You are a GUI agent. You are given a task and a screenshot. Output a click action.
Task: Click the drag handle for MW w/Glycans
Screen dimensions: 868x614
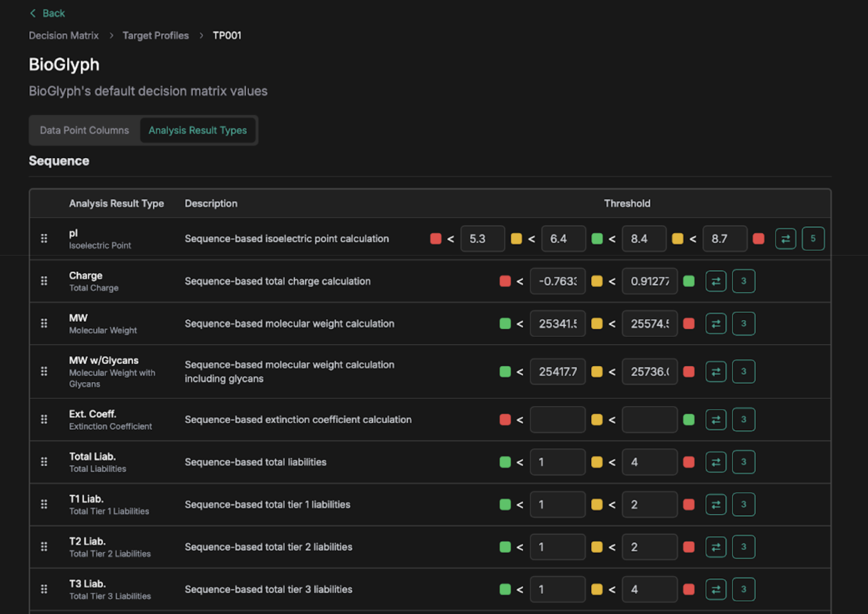click(44, 371)
